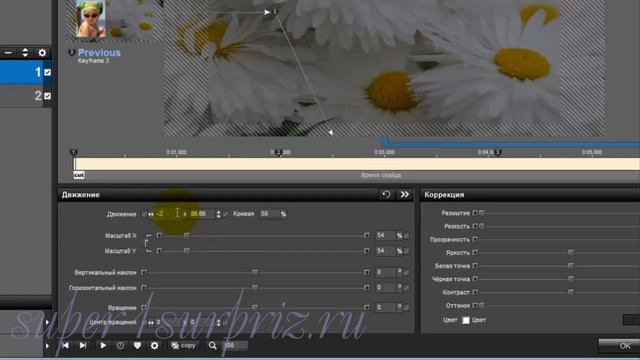The height and width of the screenshot is (360, 640).
Task: Click the layer thumbnail of the child with sunglasses
Action: pos(91,19)
